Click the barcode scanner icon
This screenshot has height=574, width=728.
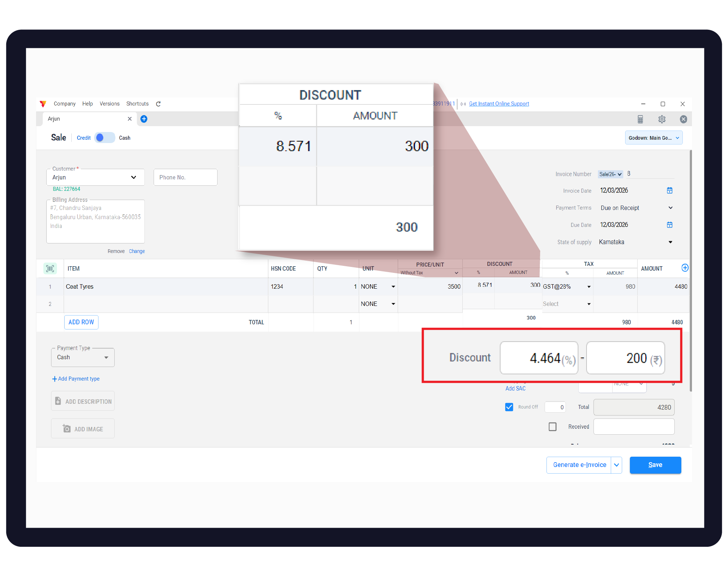[x=50, y=268]
